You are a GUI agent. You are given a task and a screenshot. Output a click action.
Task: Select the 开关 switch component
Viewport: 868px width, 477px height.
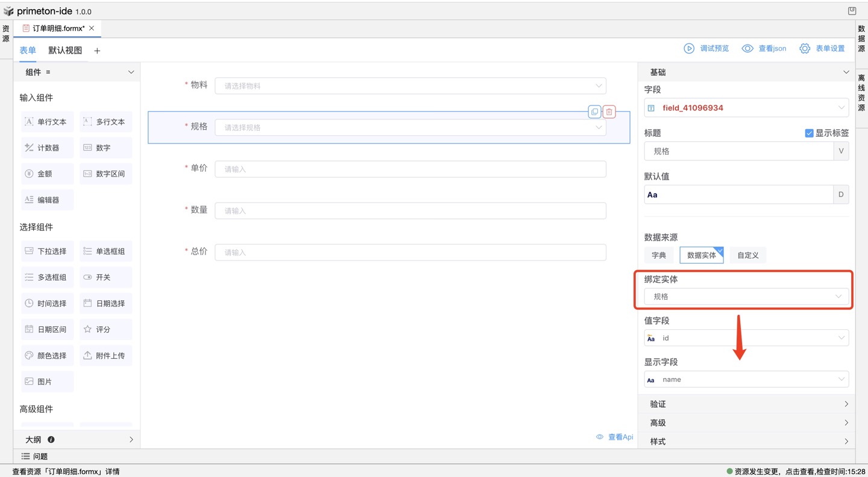coord(105,277)
